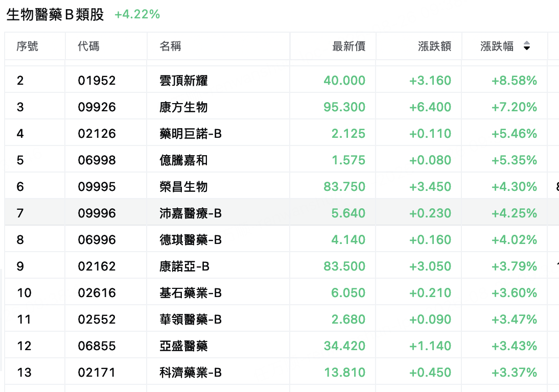This screenshot has height=392, width=559.
Task: Sort by the 最新價 column header
Action: (x=348, y=46)
